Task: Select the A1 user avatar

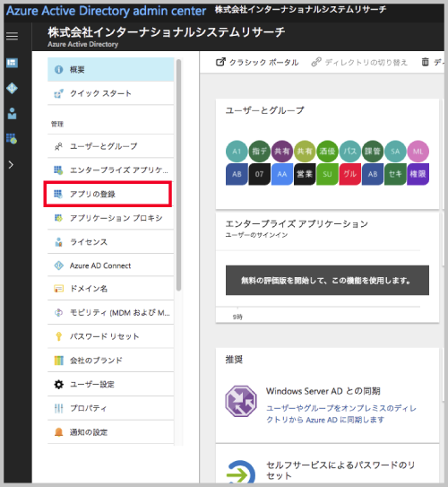Action: point(237,152)
